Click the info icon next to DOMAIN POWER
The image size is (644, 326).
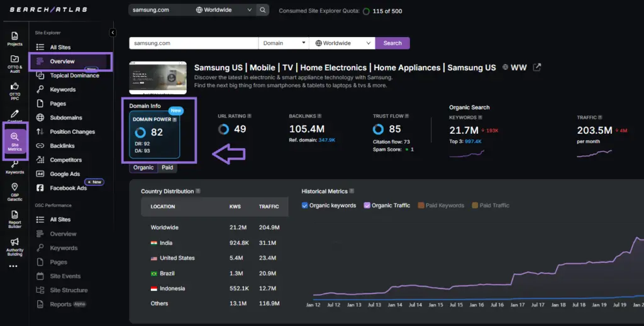click(175, 119)
